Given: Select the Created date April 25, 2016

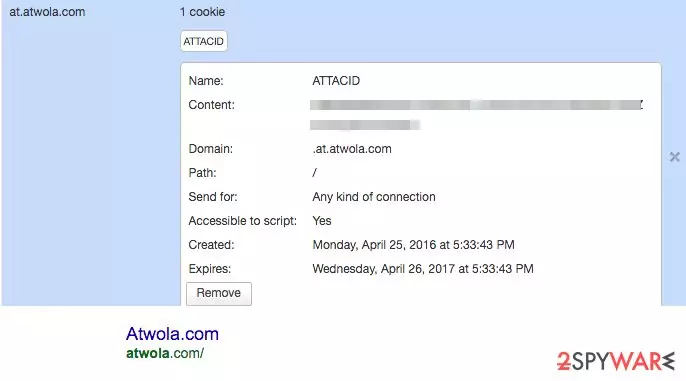Looking at the screenshot, I should (413, 245).
